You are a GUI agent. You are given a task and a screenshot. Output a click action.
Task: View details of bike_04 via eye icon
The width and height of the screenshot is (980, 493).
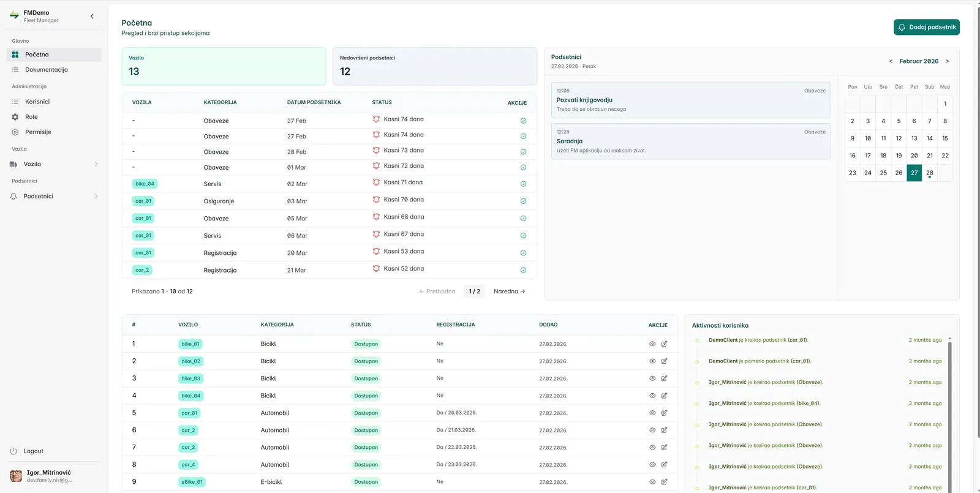tap(652, 396)
